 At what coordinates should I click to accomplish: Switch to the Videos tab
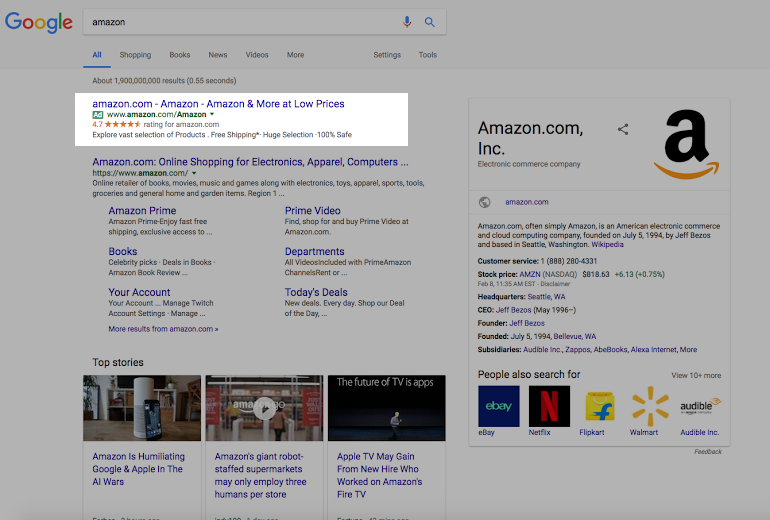tap(257, 55)
